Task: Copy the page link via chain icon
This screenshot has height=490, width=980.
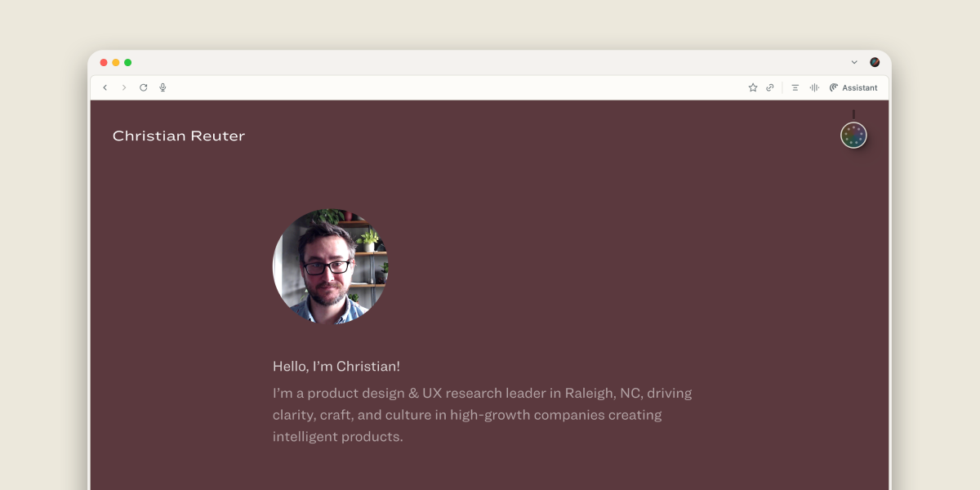Action: (770, 87)
